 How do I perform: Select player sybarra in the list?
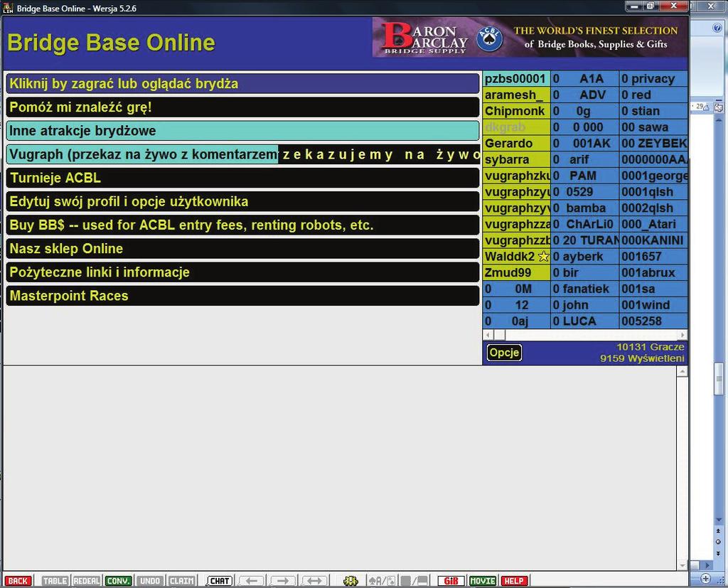[516, 160]
